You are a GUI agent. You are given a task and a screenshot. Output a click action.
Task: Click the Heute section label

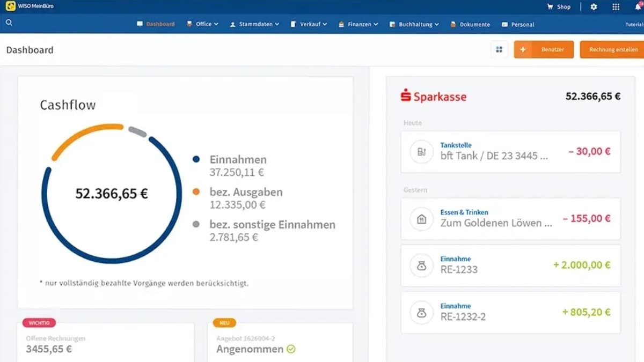coord(413,123)
